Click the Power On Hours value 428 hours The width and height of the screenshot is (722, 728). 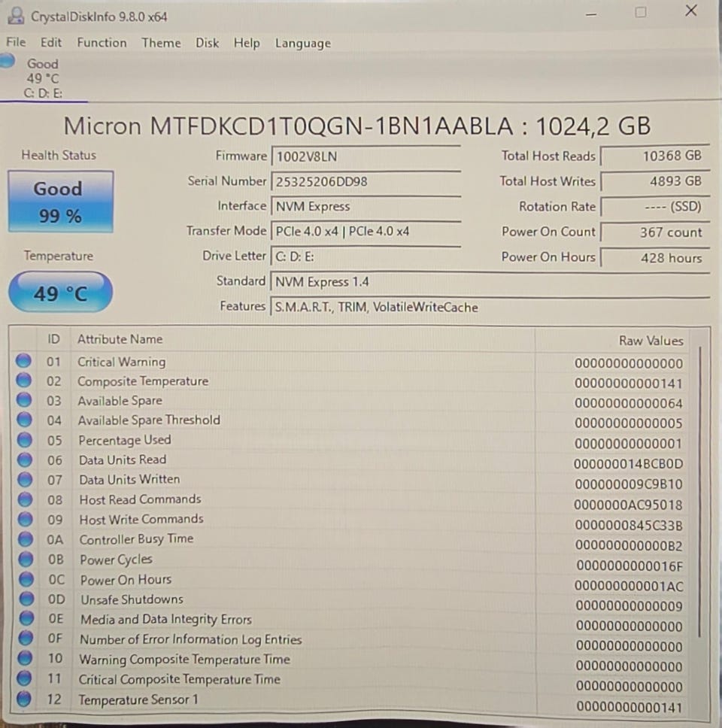(654, 258)
